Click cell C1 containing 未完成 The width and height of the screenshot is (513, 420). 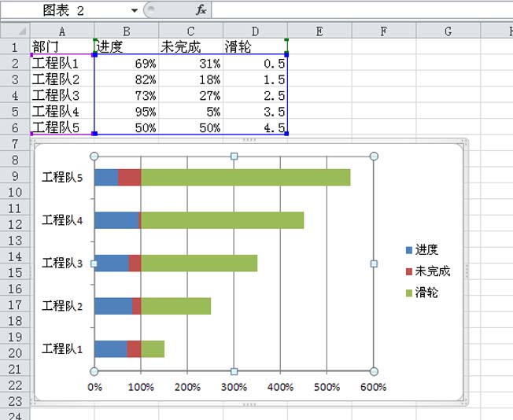click(x=190, y=46)
